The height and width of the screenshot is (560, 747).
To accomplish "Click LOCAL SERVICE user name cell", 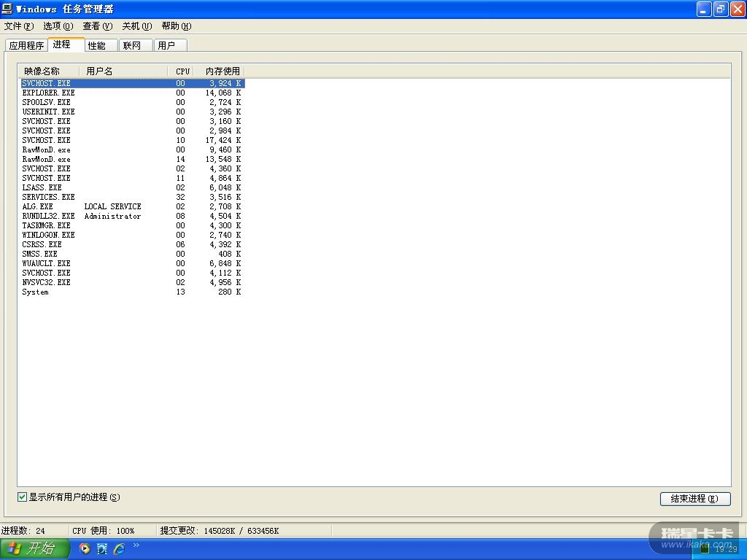I will (113, 206).
